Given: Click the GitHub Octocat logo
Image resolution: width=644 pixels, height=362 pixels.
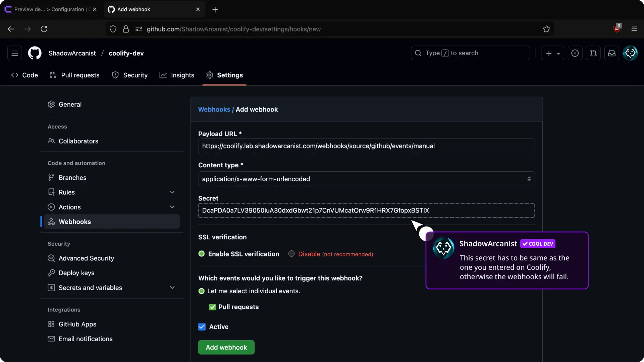Looking at the screenshot, I should [35, 53].
